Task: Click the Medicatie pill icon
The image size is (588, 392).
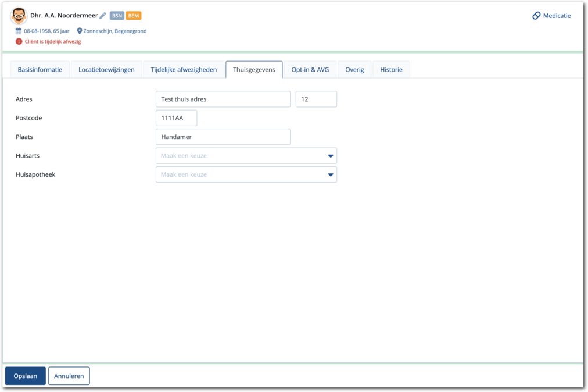Action: [x=536, y=16]
